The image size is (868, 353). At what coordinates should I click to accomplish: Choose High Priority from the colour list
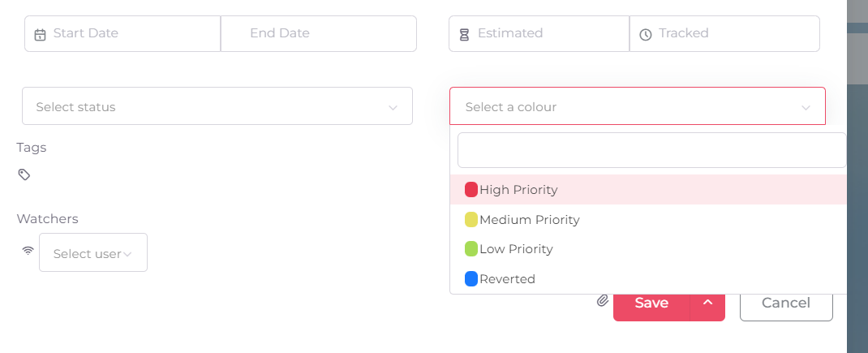tap(518, 190)
